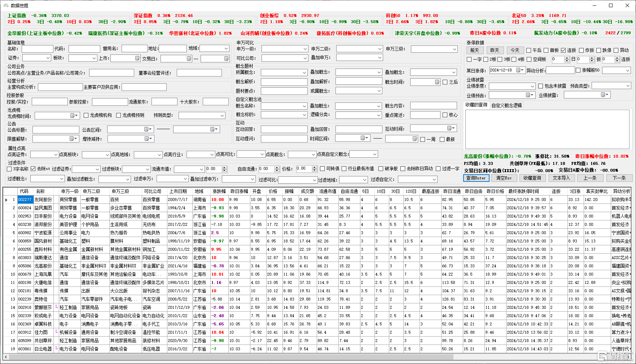
Task: Open the 地域 dropdown in 基础信息
Action: tap(226, 48)
